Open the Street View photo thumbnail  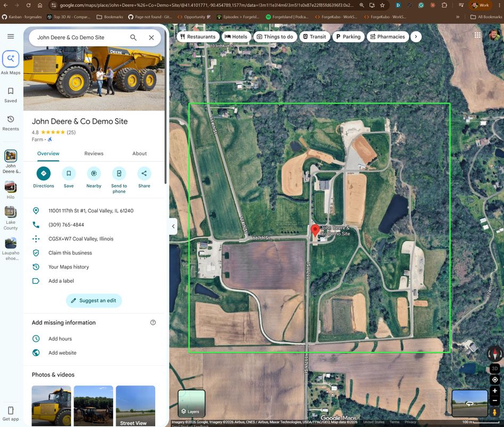tap(136, 406)
